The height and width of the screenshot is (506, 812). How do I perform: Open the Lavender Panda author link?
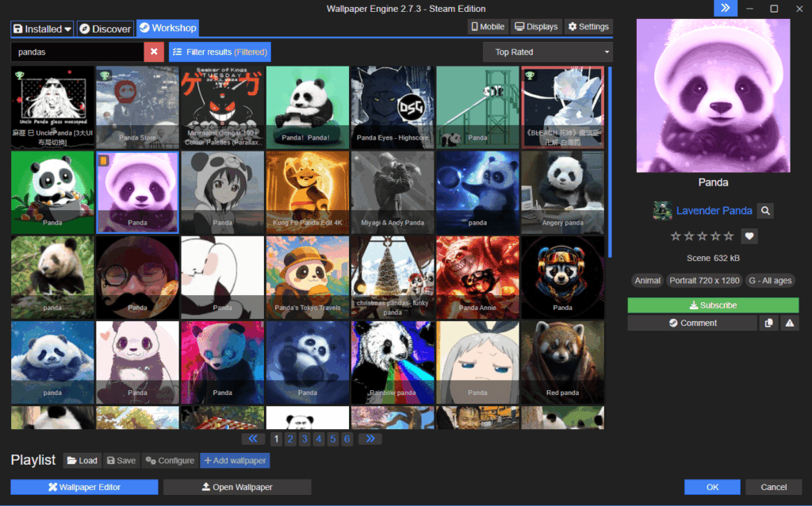coord(714,211)
